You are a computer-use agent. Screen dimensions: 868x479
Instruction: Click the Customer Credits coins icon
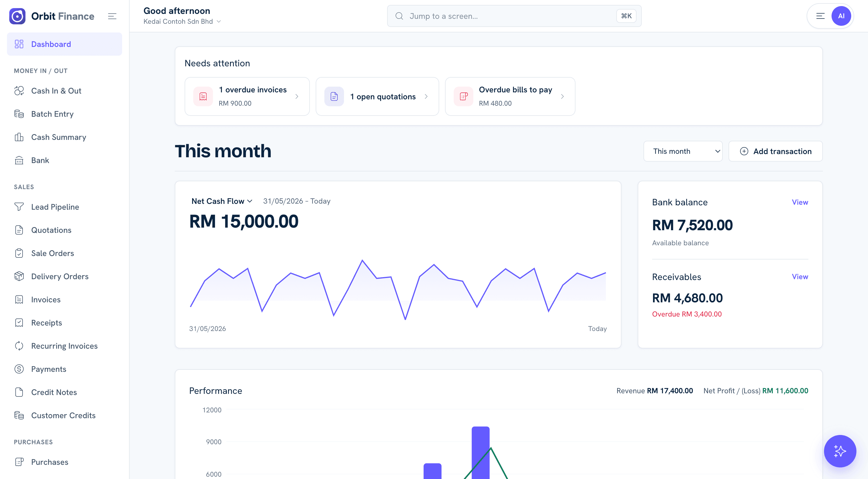19,416
